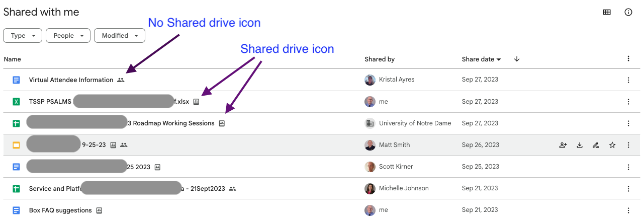Image resolution: width=644 pixels, height=220 pixels.
Task: Open Virtual Attendee Information document
Action: 71,80
